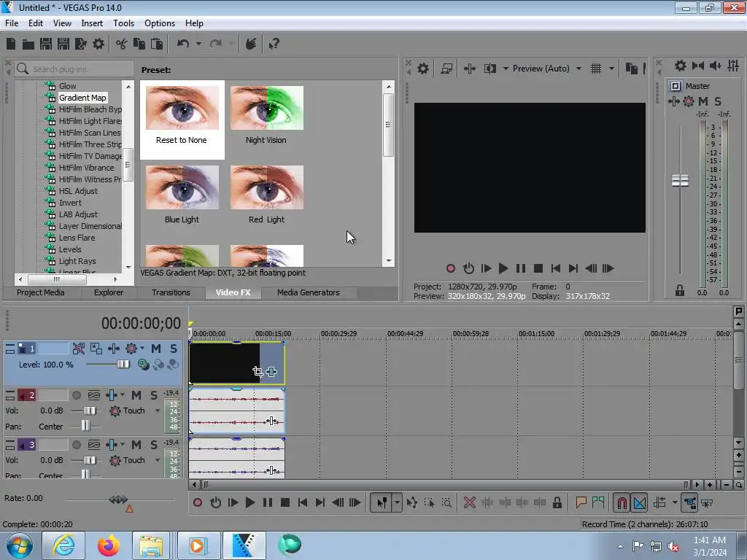
Task: Select the HSL Adjust plug-in
Action: (x=78, y=191)
